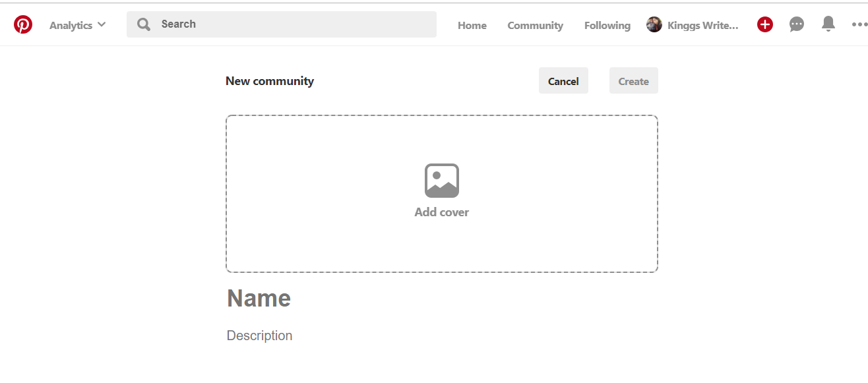
Task: Open the Kinggs Write profile link
Action: (702, 25)
